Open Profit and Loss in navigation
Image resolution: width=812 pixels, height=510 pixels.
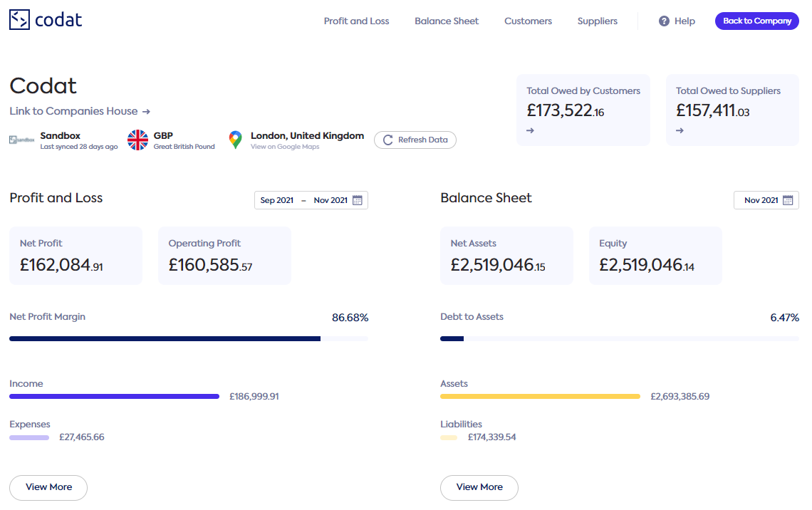[356, 21]
